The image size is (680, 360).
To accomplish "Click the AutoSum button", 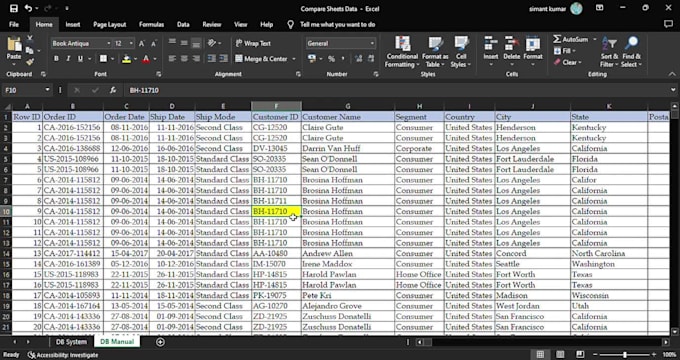I will 571,39.
